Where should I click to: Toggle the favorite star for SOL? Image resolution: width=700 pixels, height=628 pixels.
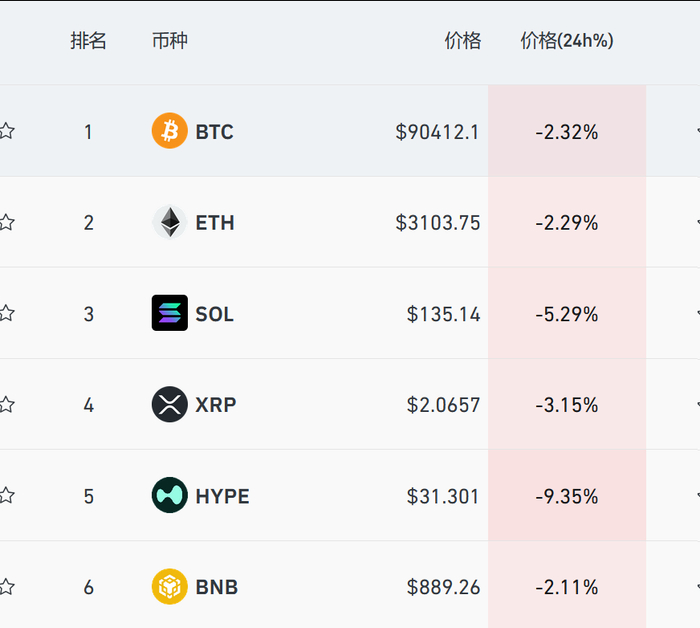[6, 313]
